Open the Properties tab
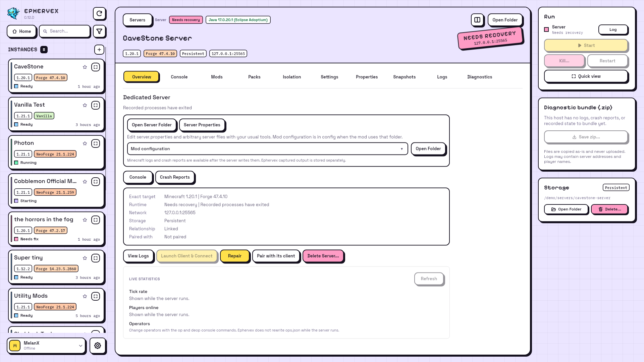 coord(367,77)
